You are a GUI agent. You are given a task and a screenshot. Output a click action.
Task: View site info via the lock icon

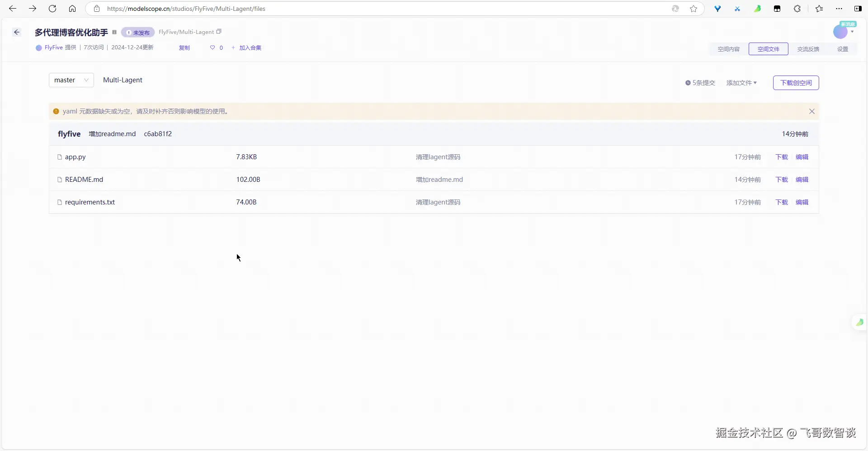(x=97, y=9)
